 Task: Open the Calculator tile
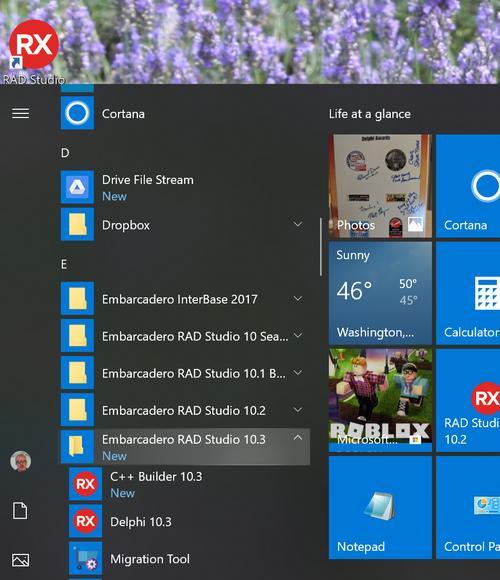(468, 293)
